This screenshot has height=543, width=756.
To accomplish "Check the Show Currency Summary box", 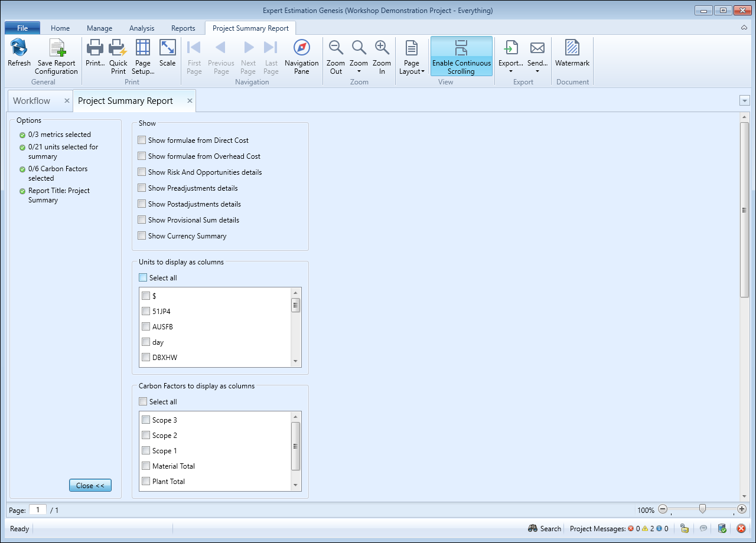I will [x=142, y=236].
